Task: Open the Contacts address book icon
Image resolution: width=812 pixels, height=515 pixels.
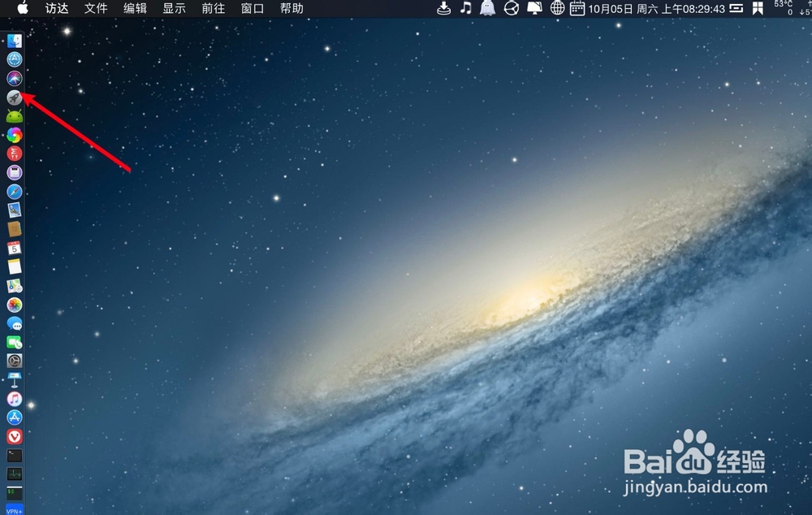Action: pos(15,230)
